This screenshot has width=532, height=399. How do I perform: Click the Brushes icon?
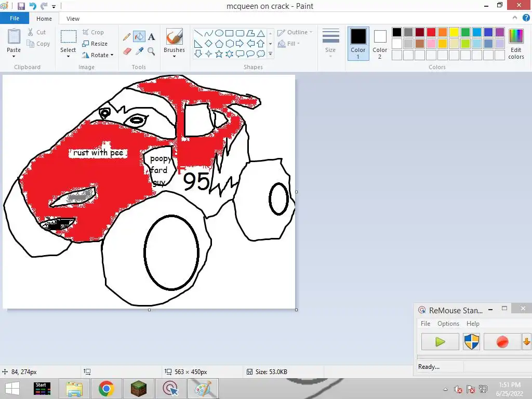tap(175, 37)
